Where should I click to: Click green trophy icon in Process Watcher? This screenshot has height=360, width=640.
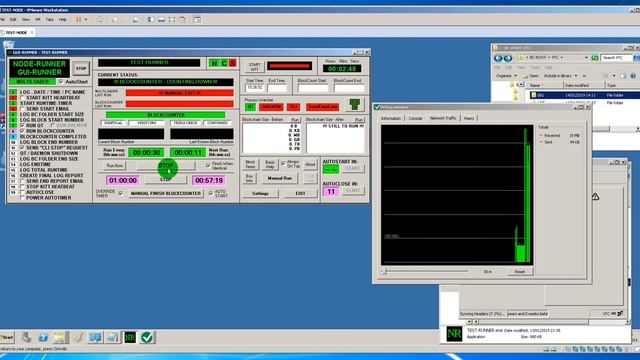coord(355,104)
